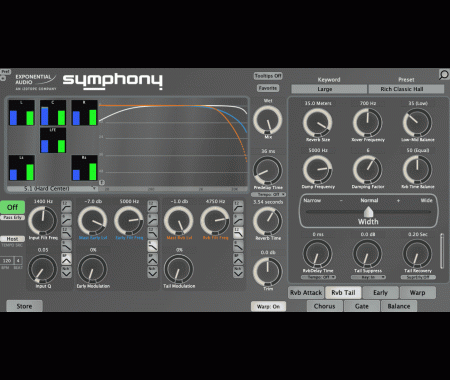The image size is (450, 380).
Task: Click the Xover Frequency knob
Action: click(368, 123)
